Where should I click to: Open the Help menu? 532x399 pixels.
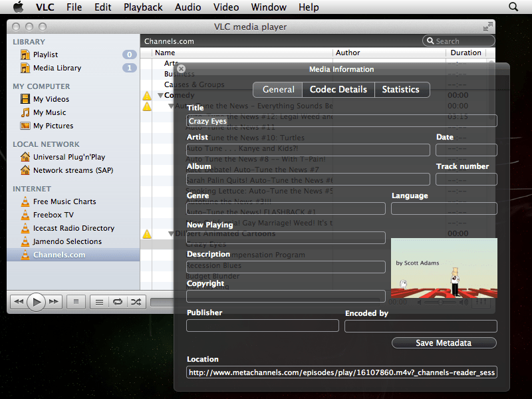[x=309, y=7]
